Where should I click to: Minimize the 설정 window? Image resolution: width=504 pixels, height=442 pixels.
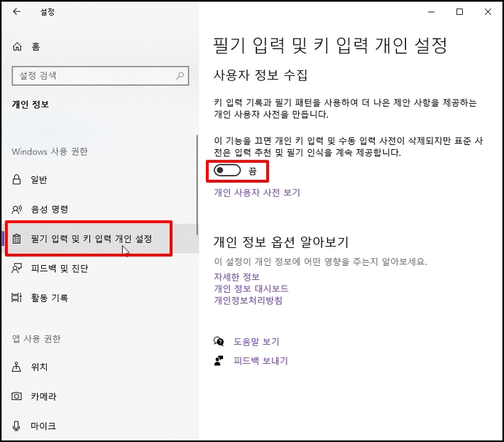432,12
